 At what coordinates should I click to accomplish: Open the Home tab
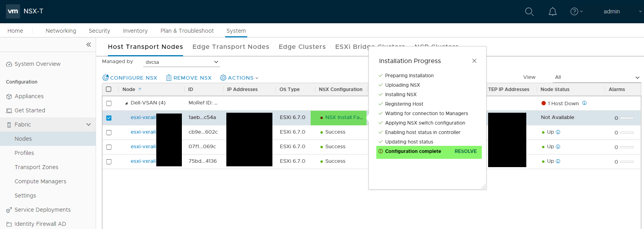pos(15,31)
